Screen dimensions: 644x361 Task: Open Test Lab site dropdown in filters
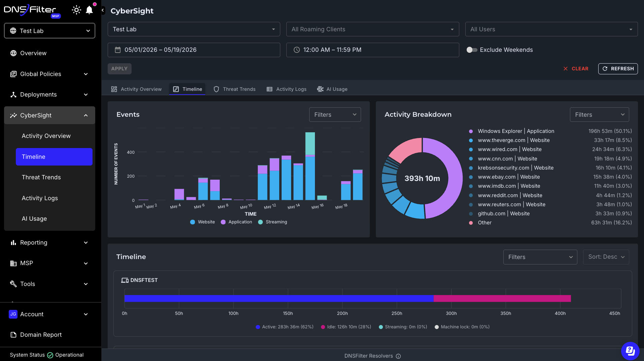[x=194, y=29]
